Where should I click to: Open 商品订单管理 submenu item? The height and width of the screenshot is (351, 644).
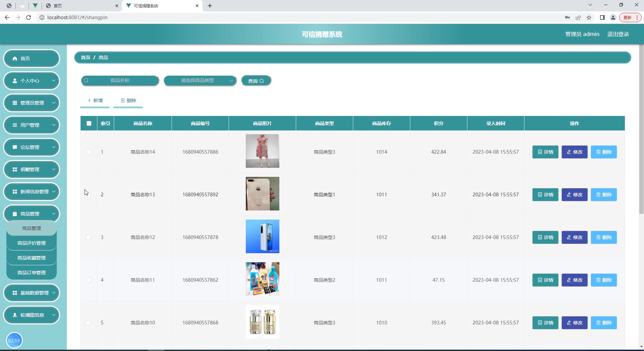point(32,273)
